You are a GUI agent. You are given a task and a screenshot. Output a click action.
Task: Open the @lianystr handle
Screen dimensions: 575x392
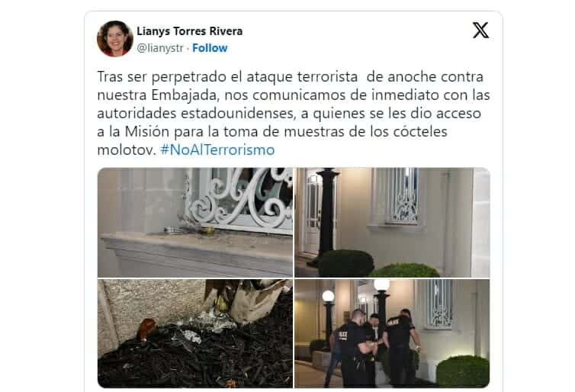pyautogui.click(x=160, y=48)
